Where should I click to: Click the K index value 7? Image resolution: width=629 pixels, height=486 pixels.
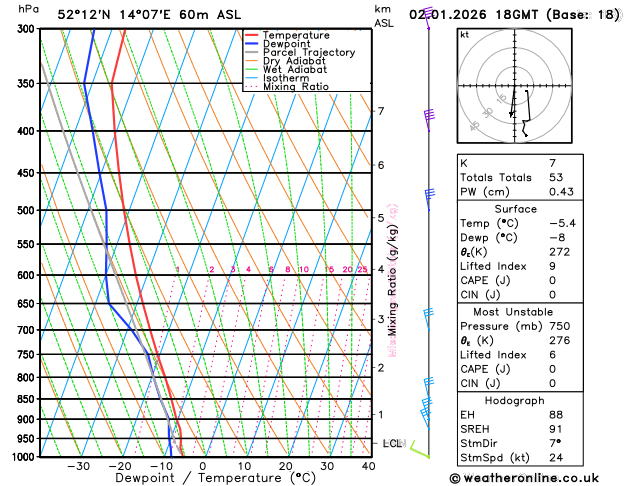click(x=553, y=163)
